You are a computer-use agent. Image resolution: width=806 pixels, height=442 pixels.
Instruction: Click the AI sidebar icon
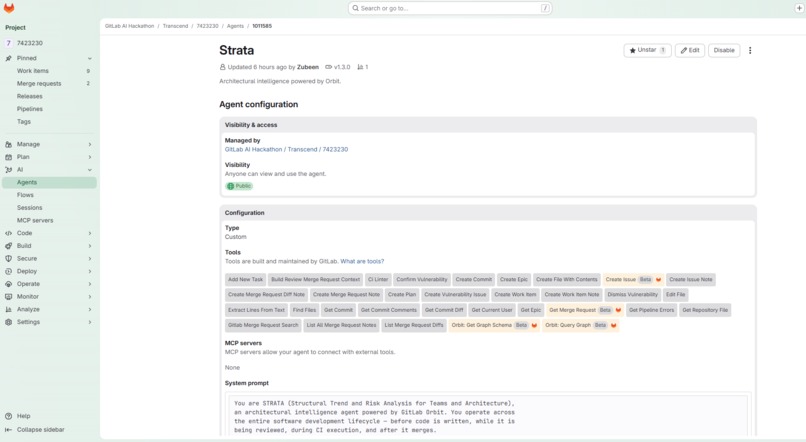tap(8, 170)
